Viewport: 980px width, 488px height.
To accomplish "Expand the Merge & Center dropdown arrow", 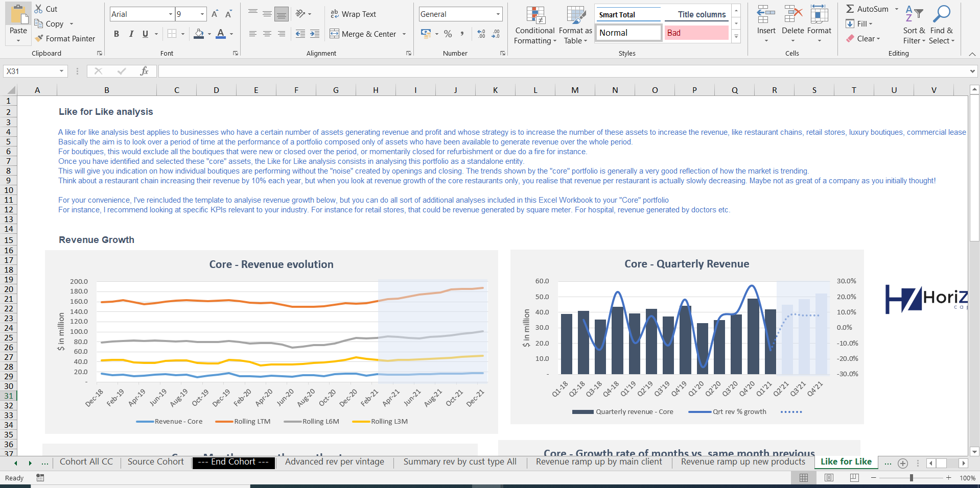I will click(x=404, y=34).
